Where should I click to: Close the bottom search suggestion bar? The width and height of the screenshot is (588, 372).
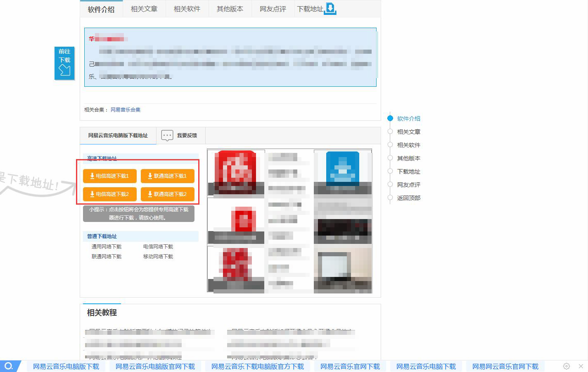click(x=581, y=366)
